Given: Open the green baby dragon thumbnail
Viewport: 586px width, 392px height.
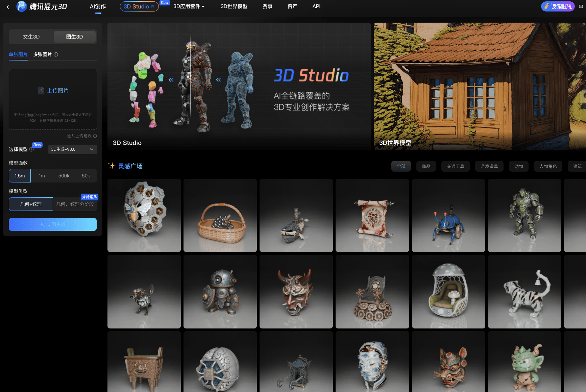Looking at the screenshot, I should point(524,362).
